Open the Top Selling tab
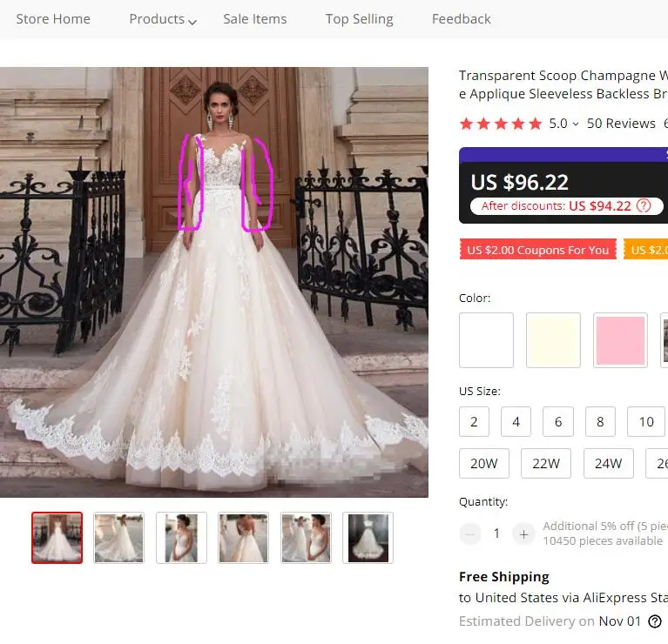Image resolution: width=668 pixels, height=644 pixels. click(x=359, y=19)
